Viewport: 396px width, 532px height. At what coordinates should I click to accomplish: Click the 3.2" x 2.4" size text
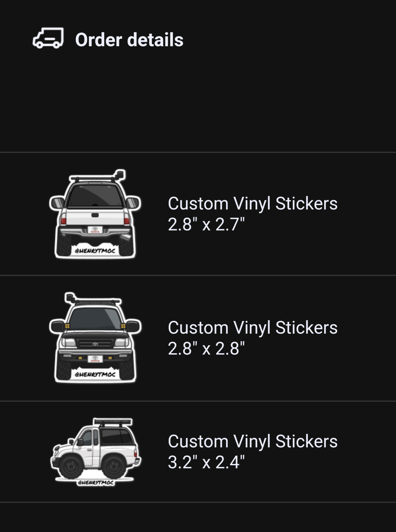tap(206, 462)
